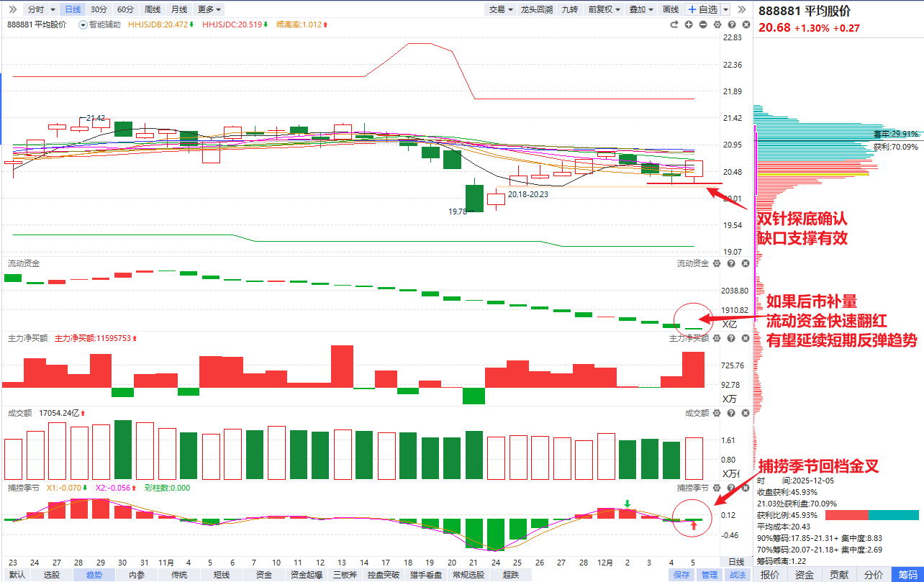
Task: Toggle the 九转 indicator overlay
Action: [x=569, y=9]
